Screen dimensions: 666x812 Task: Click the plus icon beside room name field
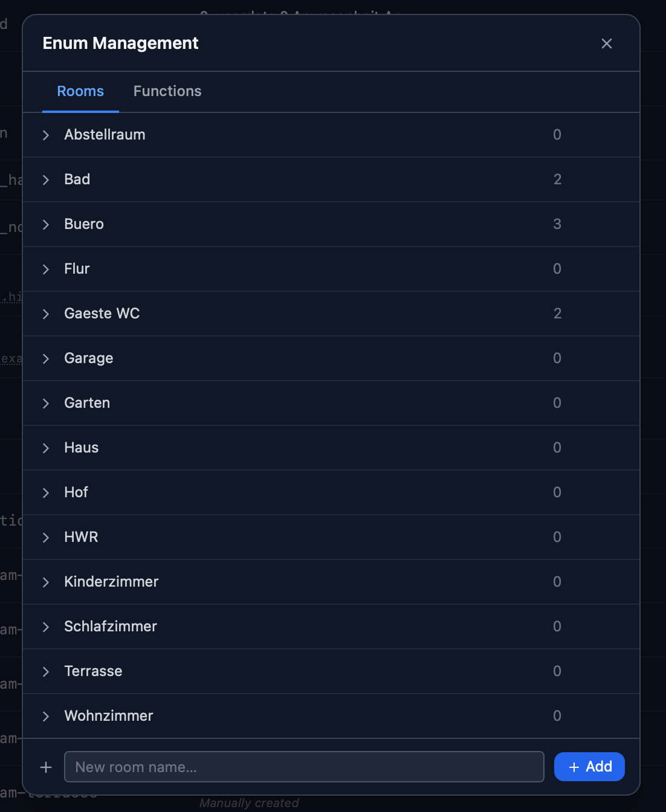click(x=46, y=767)
